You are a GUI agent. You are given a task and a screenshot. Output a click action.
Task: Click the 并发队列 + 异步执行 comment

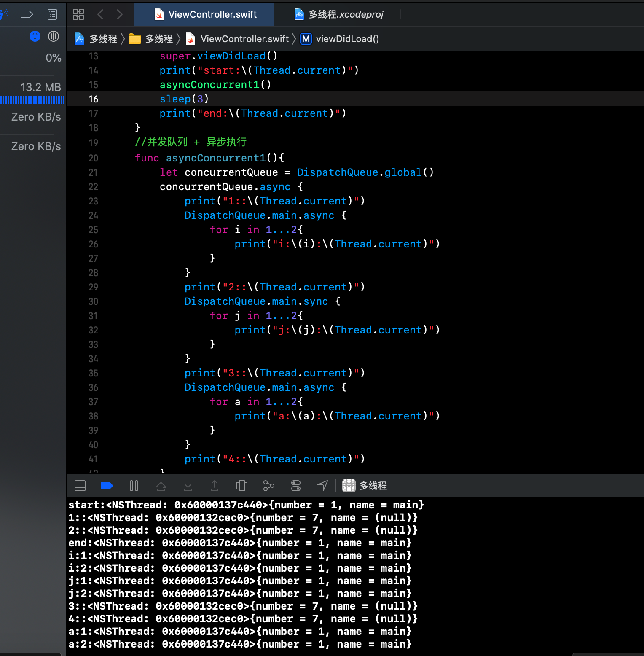[191, 142]
